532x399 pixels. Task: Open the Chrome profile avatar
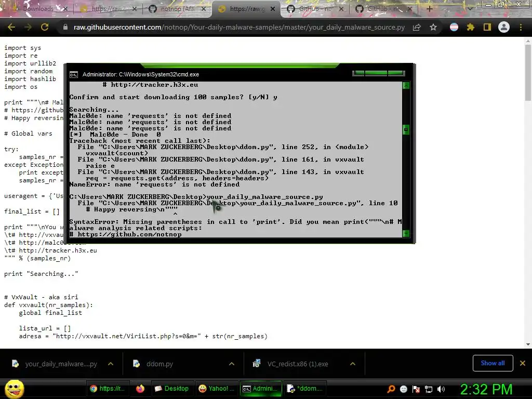coord(504,27)
